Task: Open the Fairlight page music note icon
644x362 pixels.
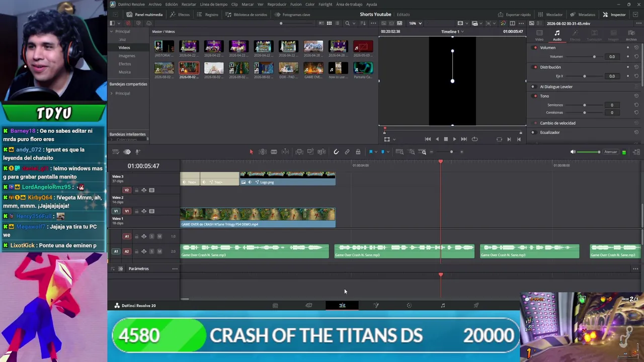Action: tap(443, 305)
